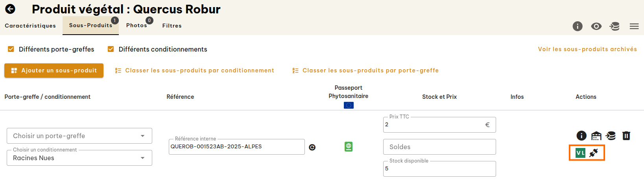
Task: Click the green VL icon
Action: [x=580, y=153]
